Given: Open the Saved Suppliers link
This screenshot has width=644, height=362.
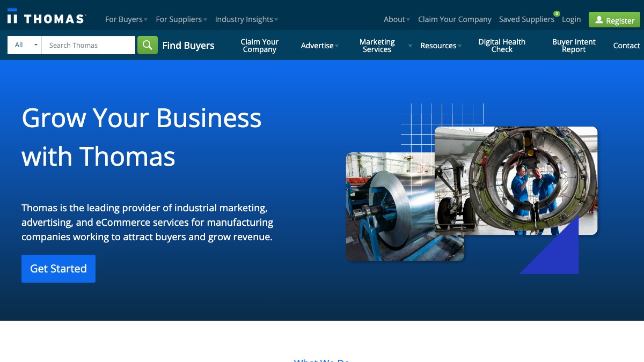Looking at the screenshot, I should [x=526, y=19].
